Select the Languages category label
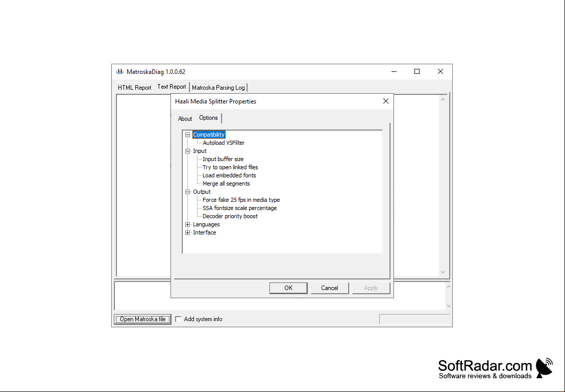This screenshot has height=392, width=565. click(x=206, y=225)
